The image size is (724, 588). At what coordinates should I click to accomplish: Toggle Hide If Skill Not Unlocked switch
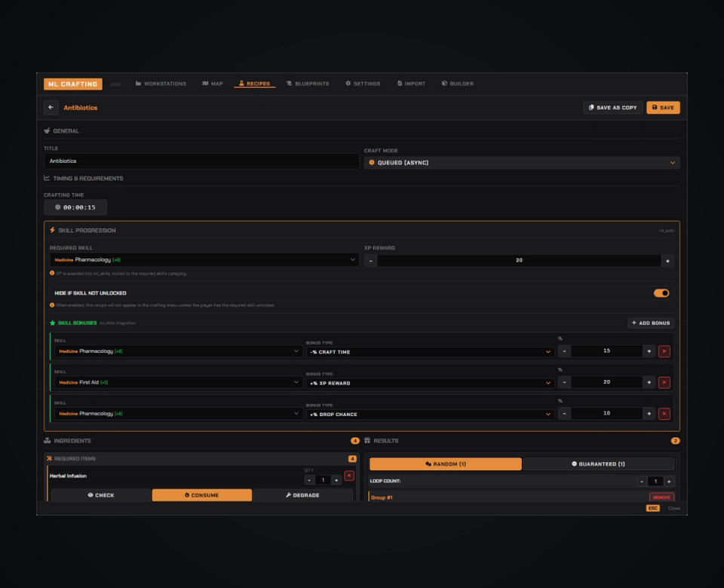[x=661, y=293]
